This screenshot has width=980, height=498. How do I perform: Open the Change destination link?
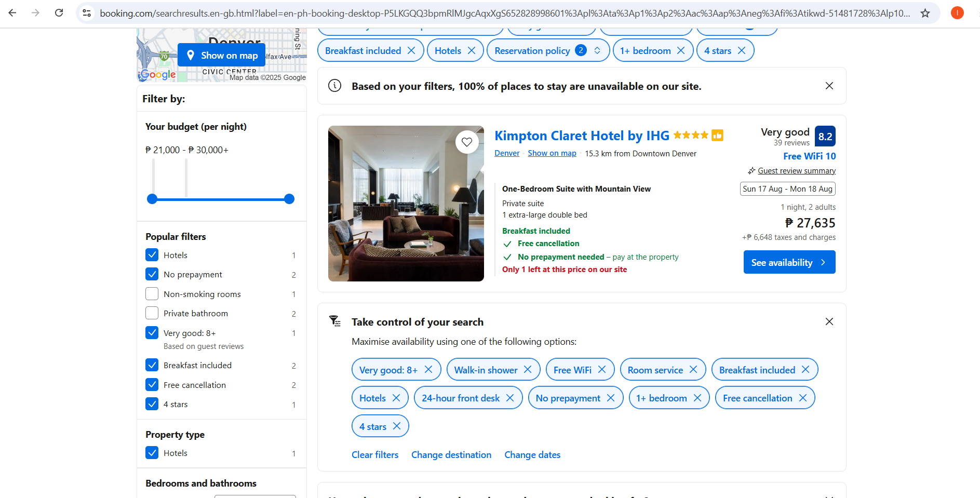[x=451, y=455]
